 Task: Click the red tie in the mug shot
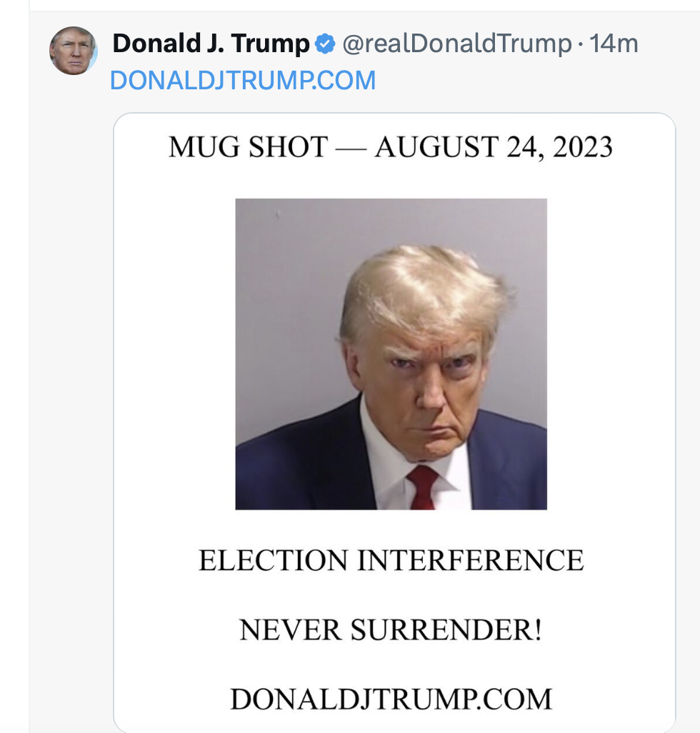click(x=422, y=487)
